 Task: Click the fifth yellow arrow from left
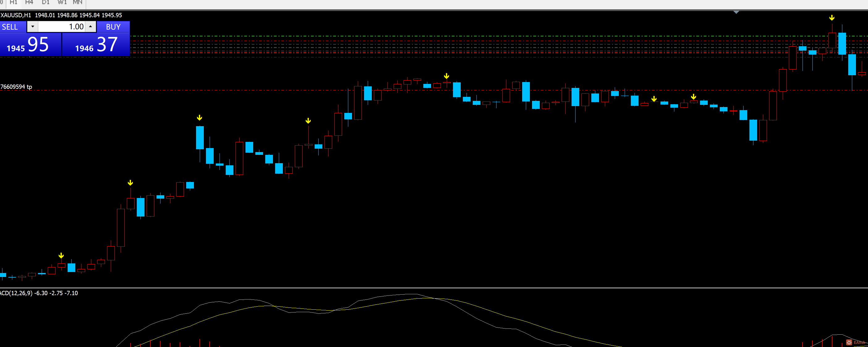(x=447, y=76)
